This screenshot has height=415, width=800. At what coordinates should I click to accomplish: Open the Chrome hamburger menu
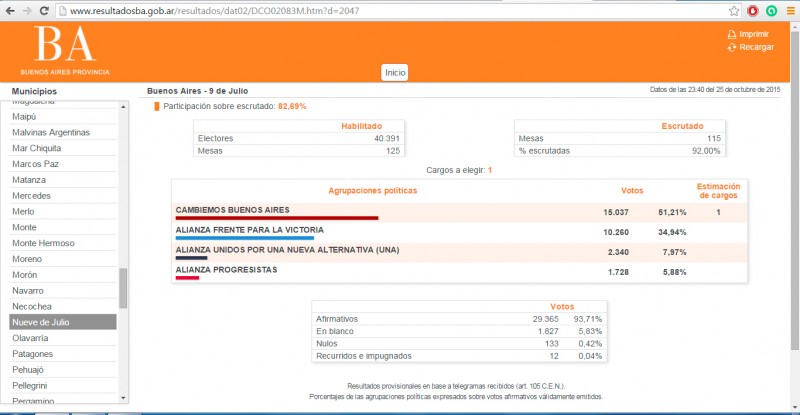tap(789, 11)
